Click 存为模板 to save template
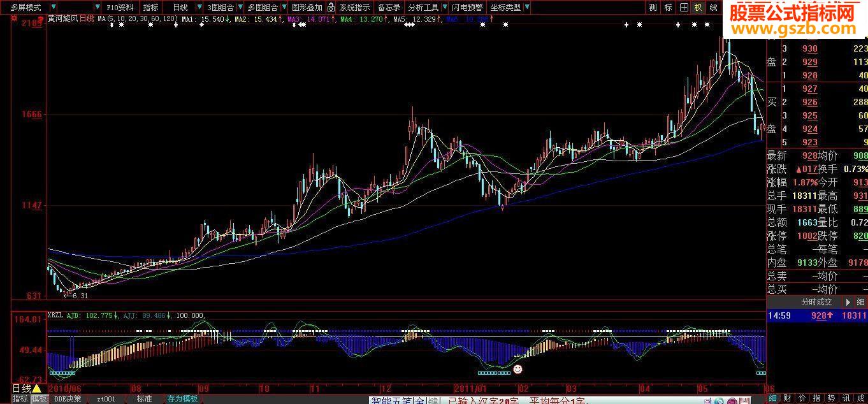Screen dimensions: 868x404 [x=182, y=399]
